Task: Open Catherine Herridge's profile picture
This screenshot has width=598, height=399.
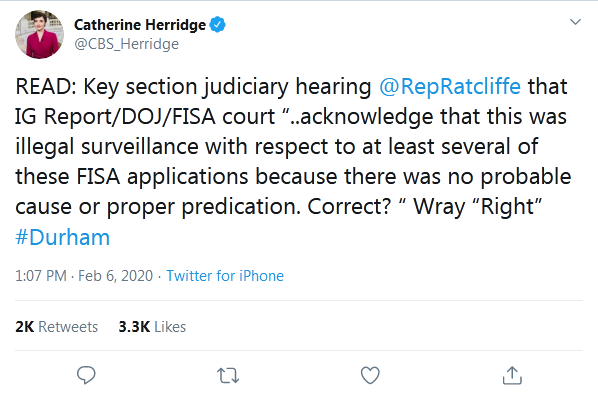Action: pos(39,34)
